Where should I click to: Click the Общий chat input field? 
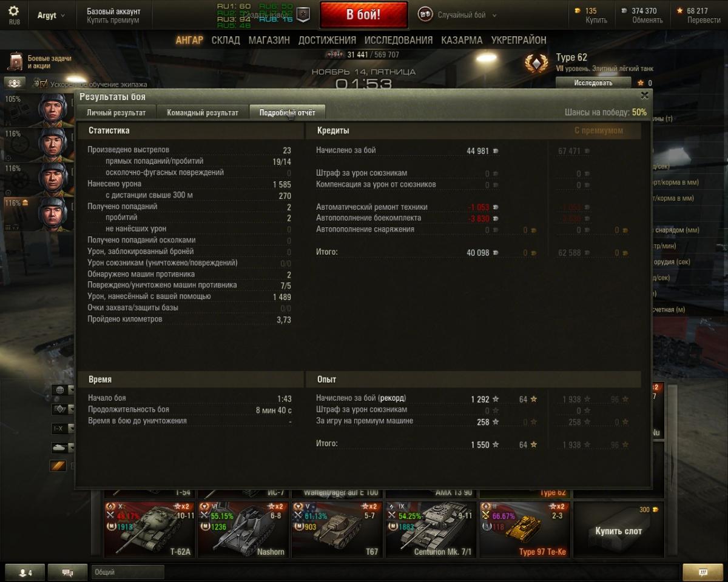point(127,572)
